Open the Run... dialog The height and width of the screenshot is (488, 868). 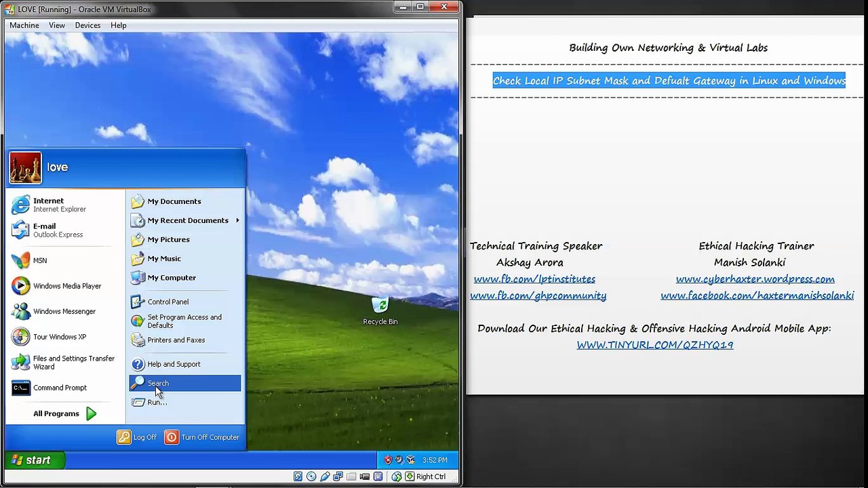click(184, 402)
